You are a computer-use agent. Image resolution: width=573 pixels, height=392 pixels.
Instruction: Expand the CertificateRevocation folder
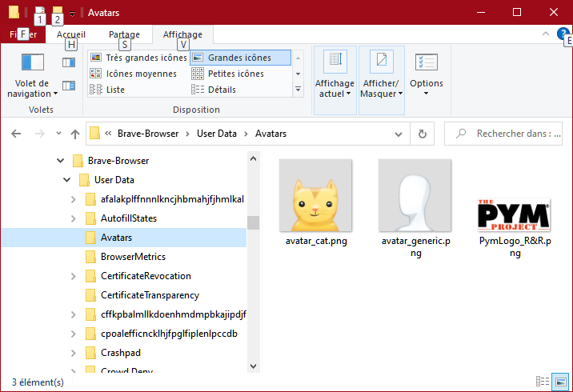74,276
